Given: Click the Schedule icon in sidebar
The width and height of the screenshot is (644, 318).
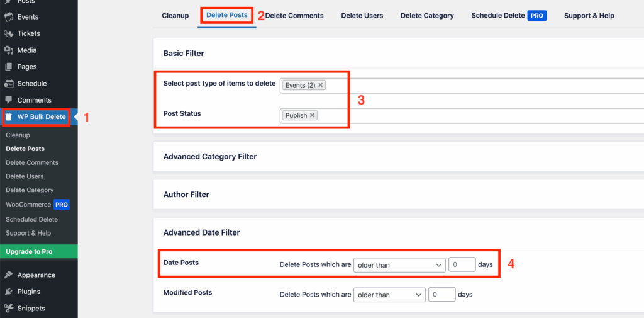Looking at the screenshot, I should click(9, 84).
